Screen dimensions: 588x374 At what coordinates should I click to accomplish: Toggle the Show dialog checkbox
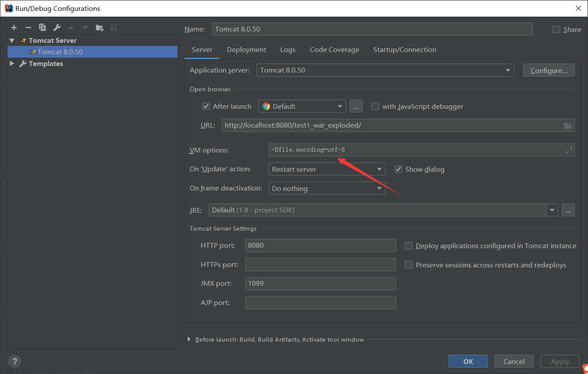click(x=398, y=169)
